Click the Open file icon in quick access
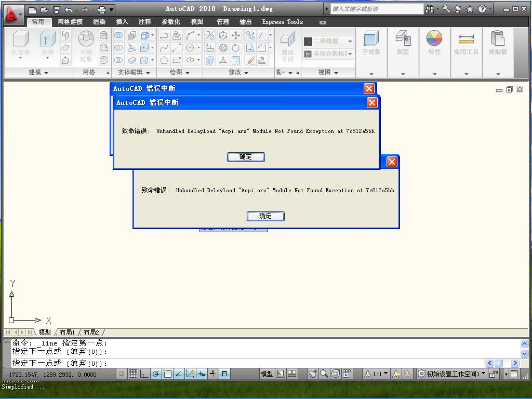This screenshot has height=399, width=532. 45,10
